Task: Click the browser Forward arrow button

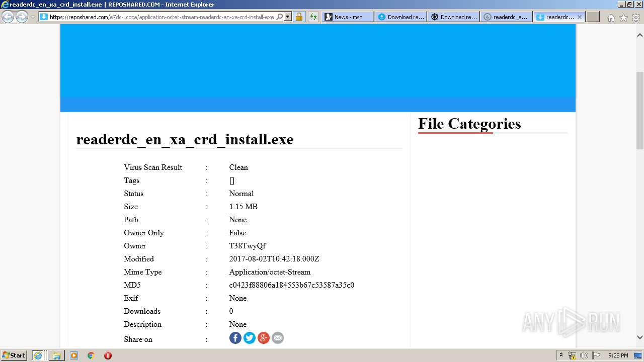Action: [22, 17]
